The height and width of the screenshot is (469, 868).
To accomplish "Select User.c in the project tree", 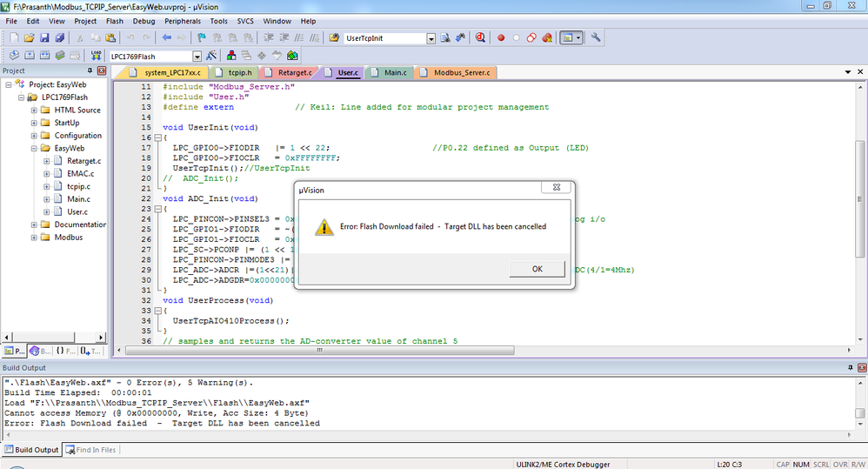I will [77, 211].
